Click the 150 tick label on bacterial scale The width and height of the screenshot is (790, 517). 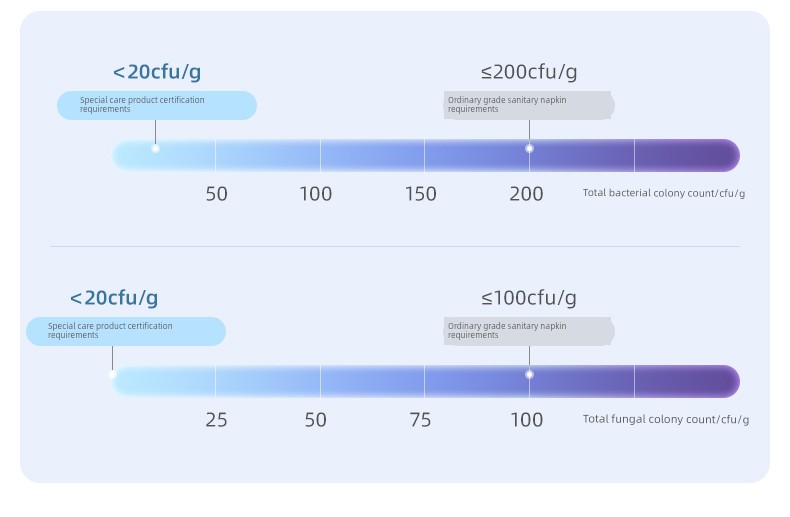click(421, 194)
